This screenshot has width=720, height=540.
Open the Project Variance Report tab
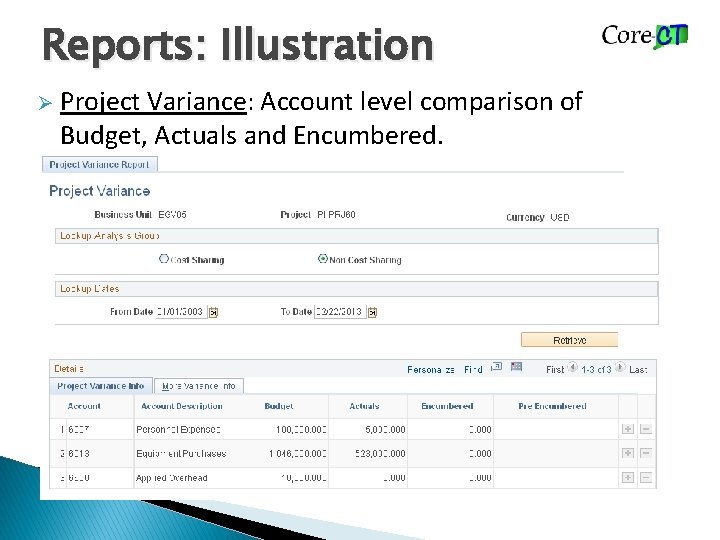click(100, 164)
